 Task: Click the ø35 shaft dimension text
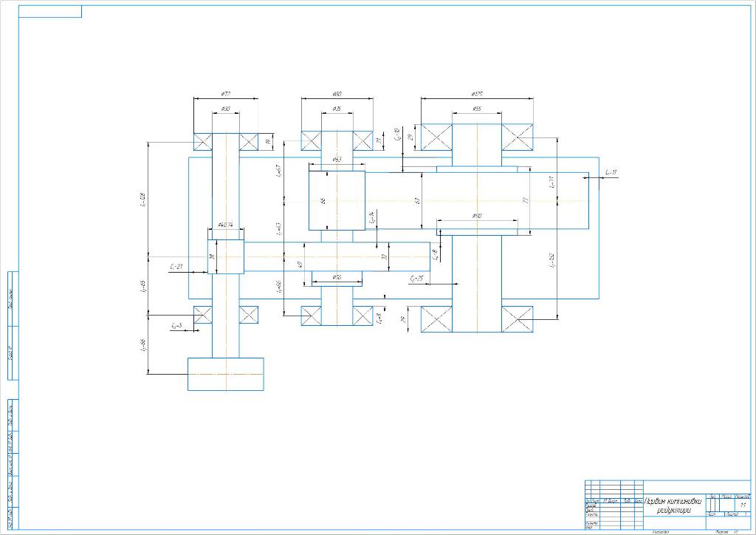point(337,109)
